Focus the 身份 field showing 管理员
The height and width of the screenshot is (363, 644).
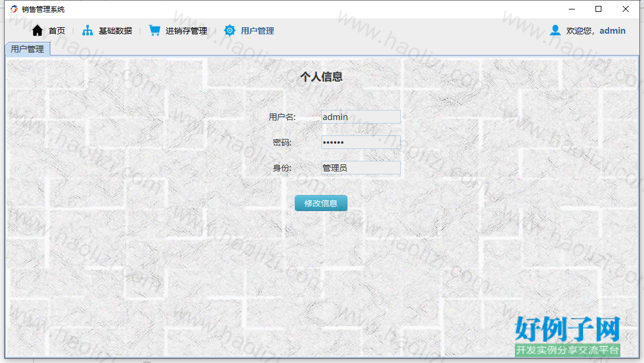[x=360, y=168]
